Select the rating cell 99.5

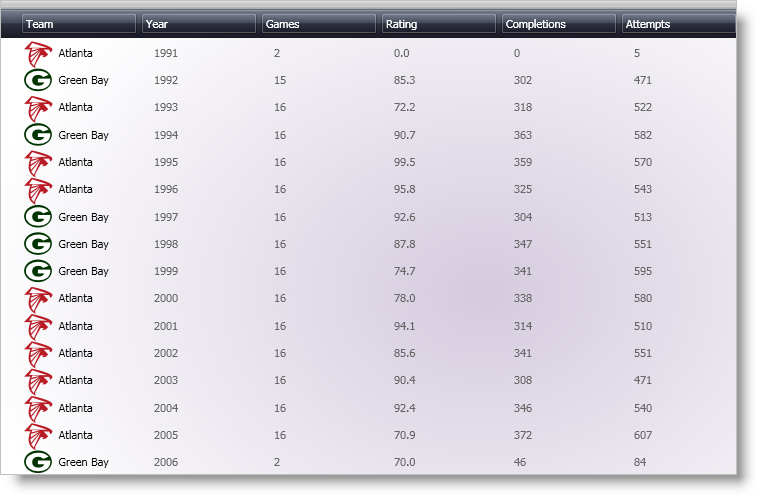click(x=405, y=162)
